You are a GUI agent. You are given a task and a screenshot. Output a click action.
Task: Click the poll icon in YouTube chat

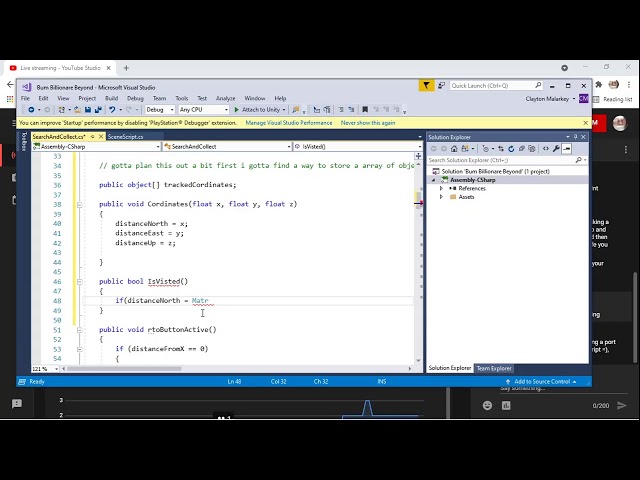click(506, 405)
